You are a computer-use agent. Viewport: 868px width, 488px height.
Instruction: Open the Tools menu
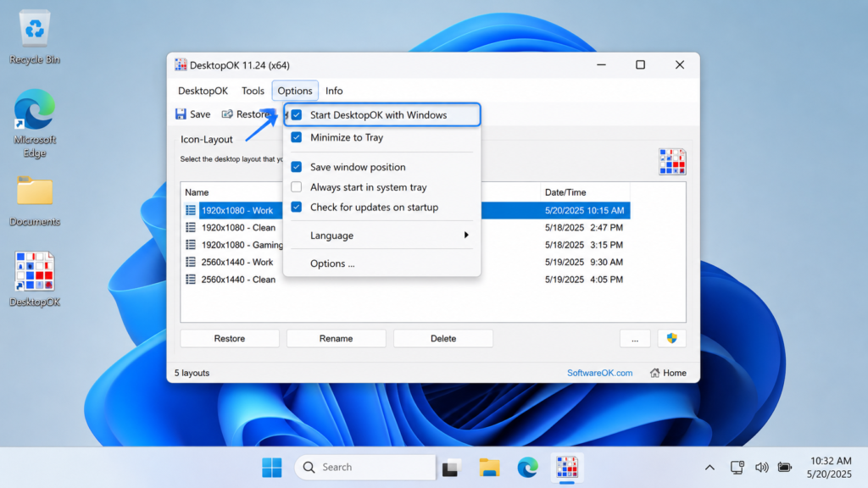click(253, 91)
